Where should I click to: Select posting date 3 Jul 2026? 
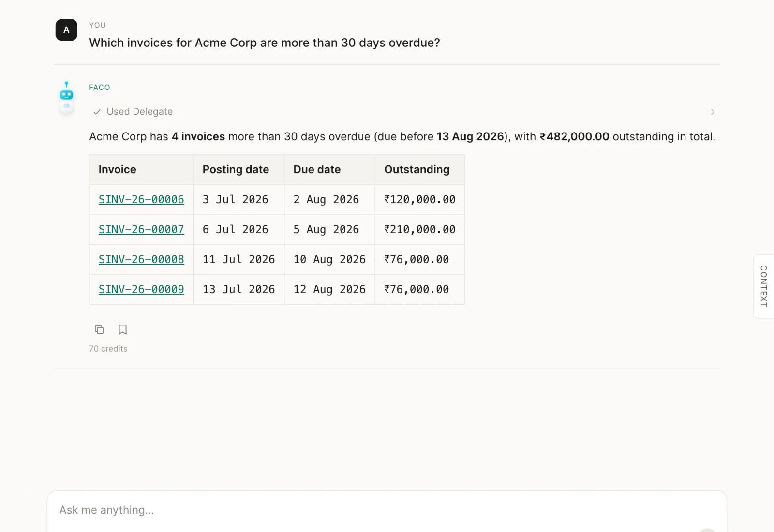[235, 199]
